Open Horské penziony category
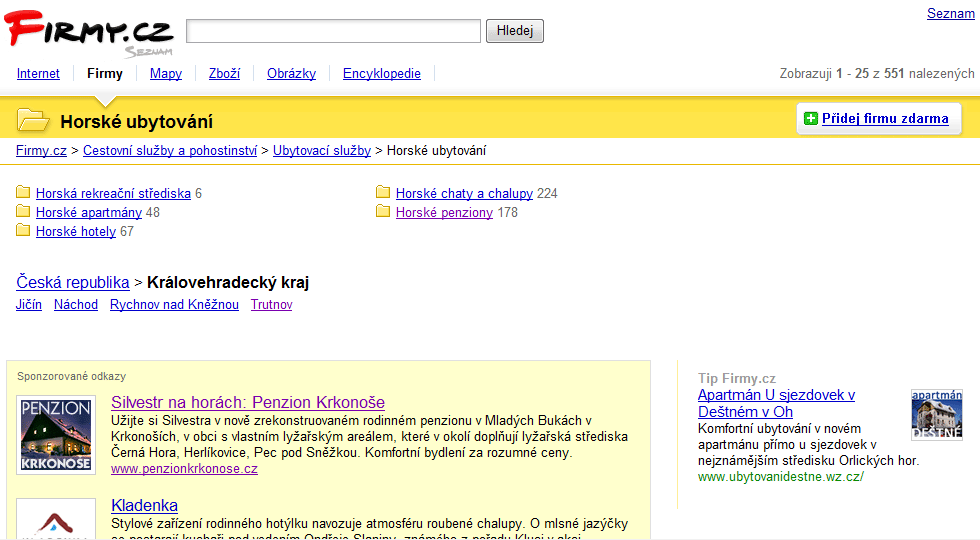The height and width of the screenshot is (540, 980). [444, 212]
